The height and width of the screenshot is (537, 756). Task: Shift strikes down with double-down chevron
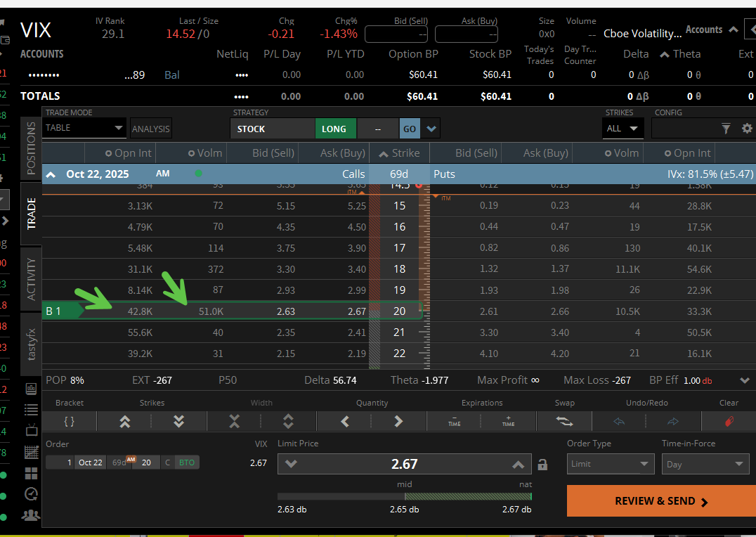[x=179, y=422]
